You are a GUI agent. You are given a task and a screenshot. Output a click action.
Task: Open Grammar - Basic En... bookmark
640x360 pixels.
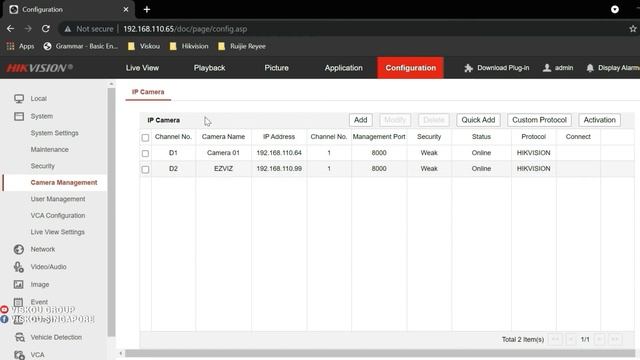coord(81,46)
